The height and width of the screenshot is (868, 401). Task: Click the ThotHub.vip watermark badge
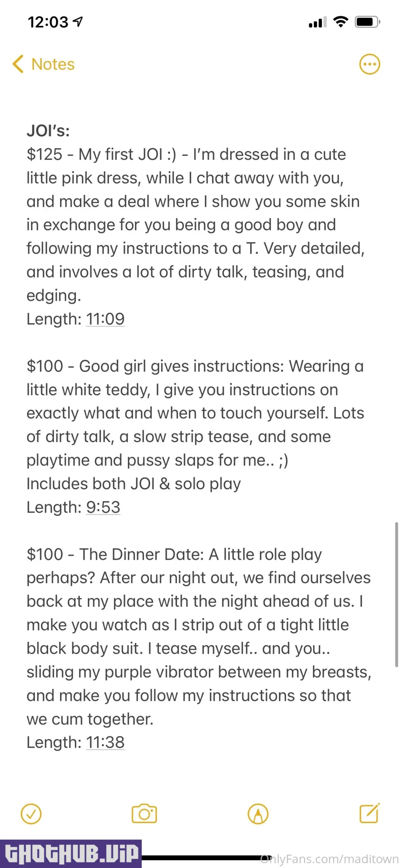point(71,853)
